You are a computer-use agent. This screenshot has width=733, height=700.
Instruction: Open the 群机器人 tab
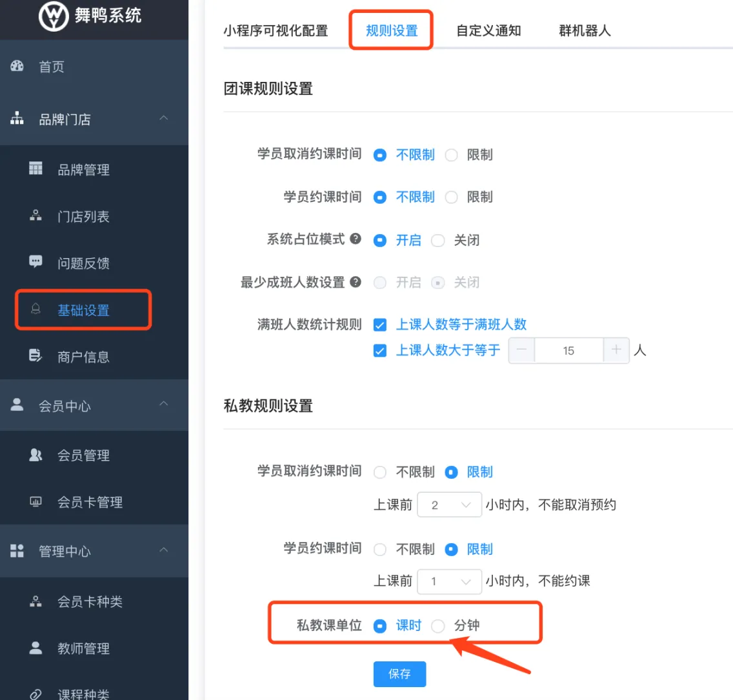(x=585, y=30)
